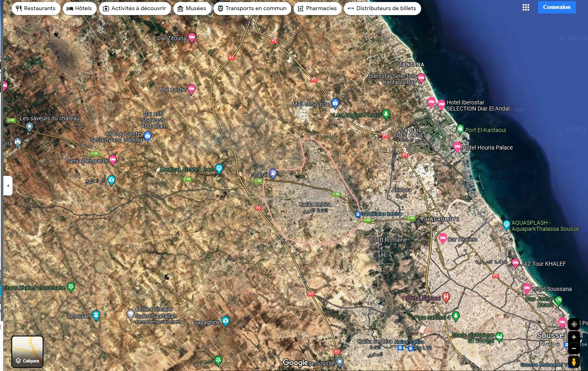Viewport: 588px width, 371px height.
Task: Click the Connexion sign-in button
Action: tap(556, 7)
